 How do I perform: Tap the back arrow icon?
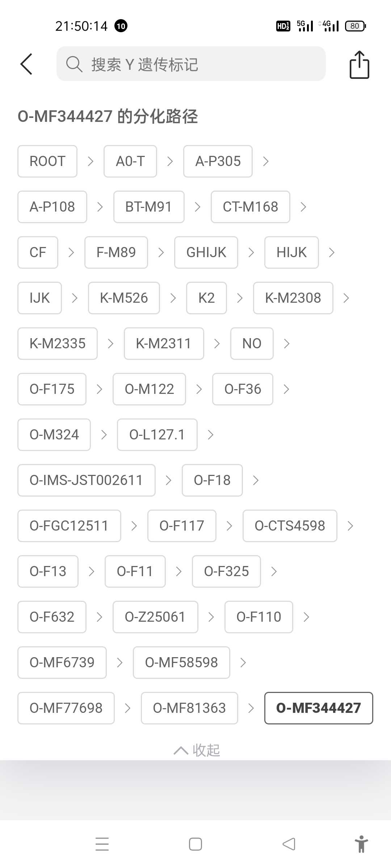(x=26, y=64)
